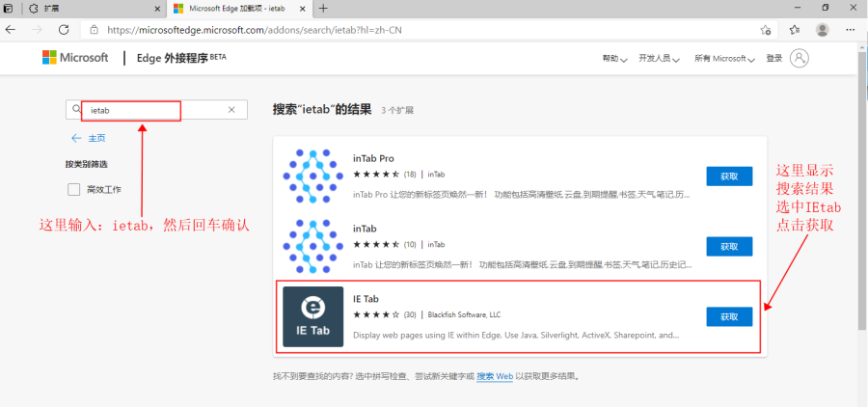Click the inTab Pro extension icon
Image resolution: width=868 pixels, height=407 pixels.
click(x=312, y=176)
